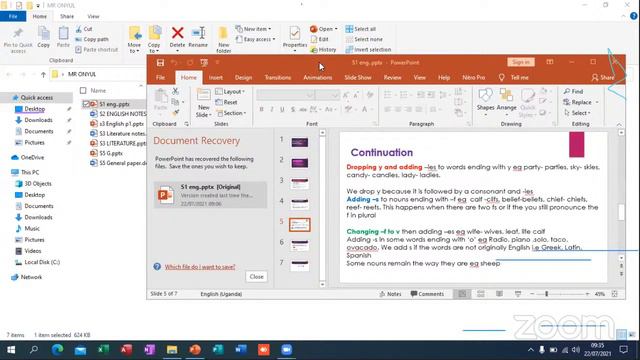The height and width of the screenshot is (360, 640).
Task: Open Zoom app from the taskbar
Action: 287,350
